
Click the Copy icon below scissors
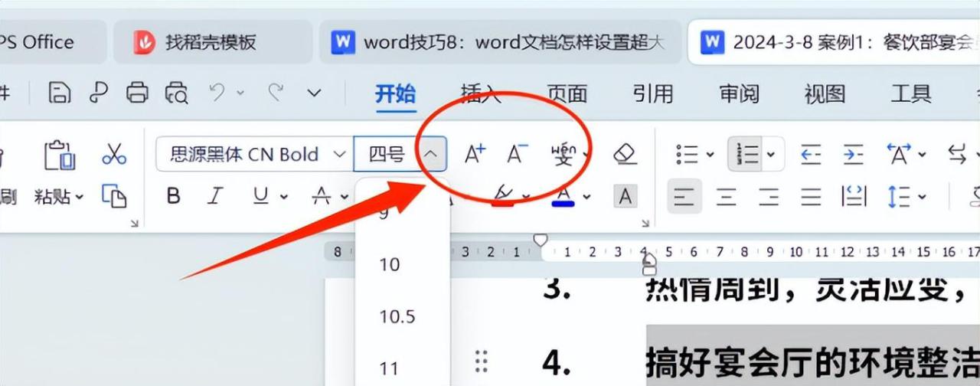(x=114, y=196)
